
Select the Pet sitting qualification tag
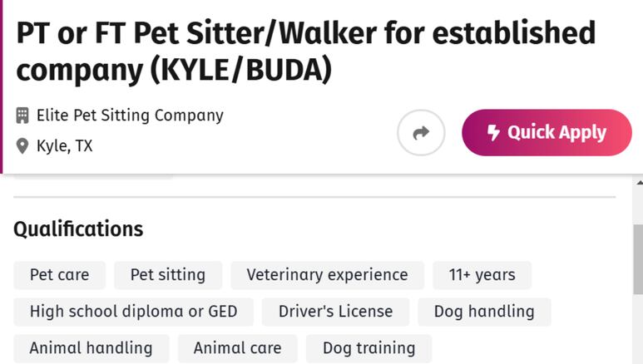pos(168,275)
